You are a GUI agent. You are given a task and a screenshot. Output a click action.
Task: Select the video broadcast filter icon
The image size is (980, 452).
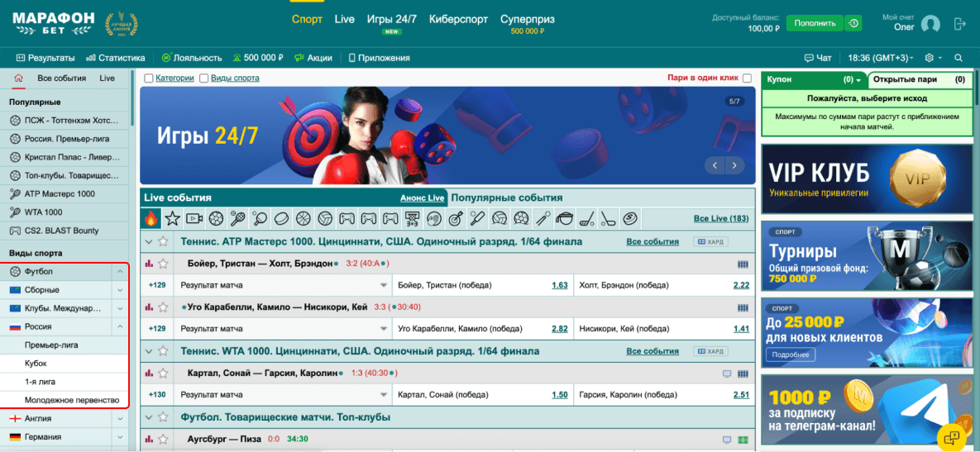click(194, 219)
